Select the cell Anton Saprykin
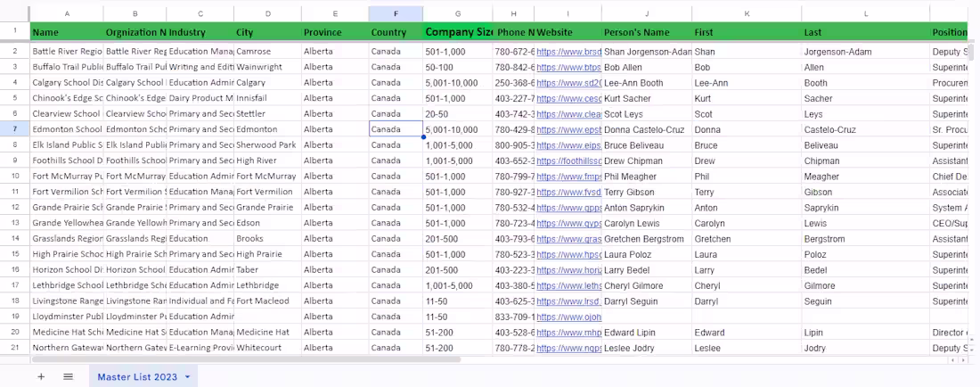This screenshot has width=980, height=387. coord(647,208)
